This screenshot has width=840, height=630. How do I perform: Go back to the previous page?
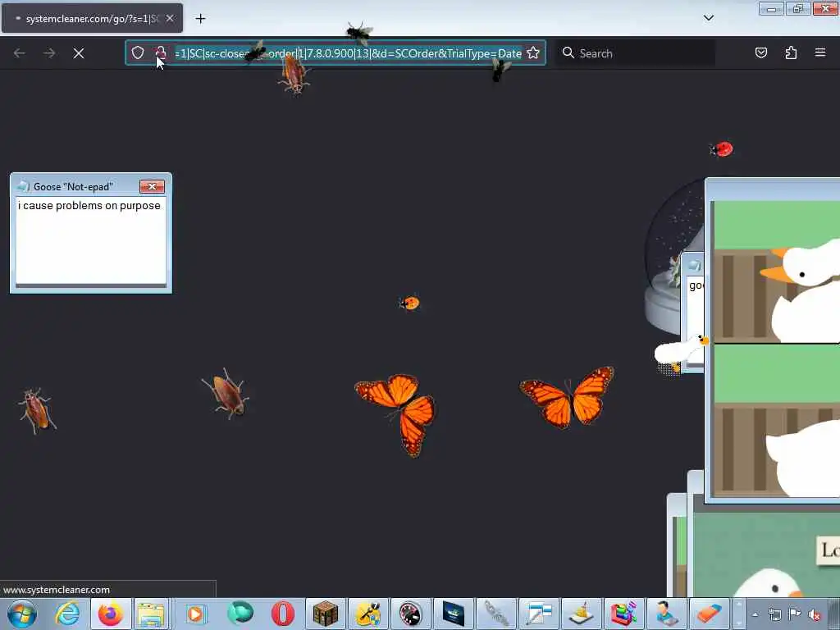(20, 53)
